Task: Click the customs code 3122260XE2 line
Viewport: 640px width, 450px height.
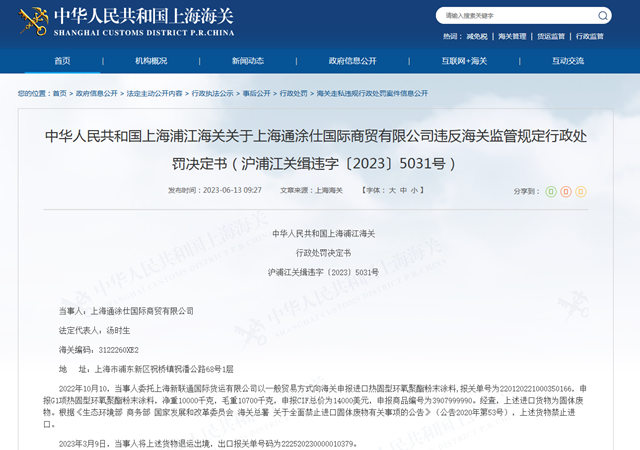Action: coord(99,350)
